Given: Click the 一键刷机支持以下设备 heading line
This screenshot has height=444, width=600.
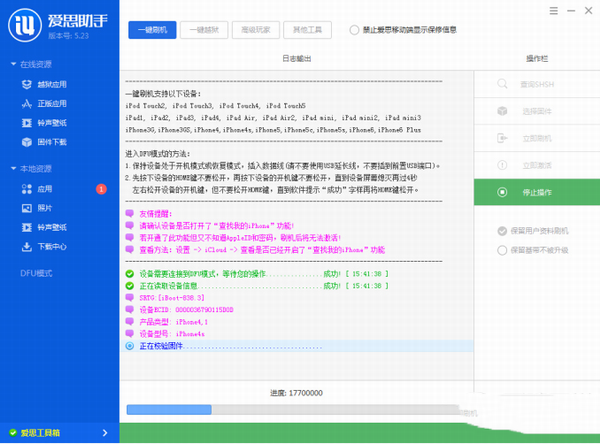Looking at the screenshot, I should [163, 94].
